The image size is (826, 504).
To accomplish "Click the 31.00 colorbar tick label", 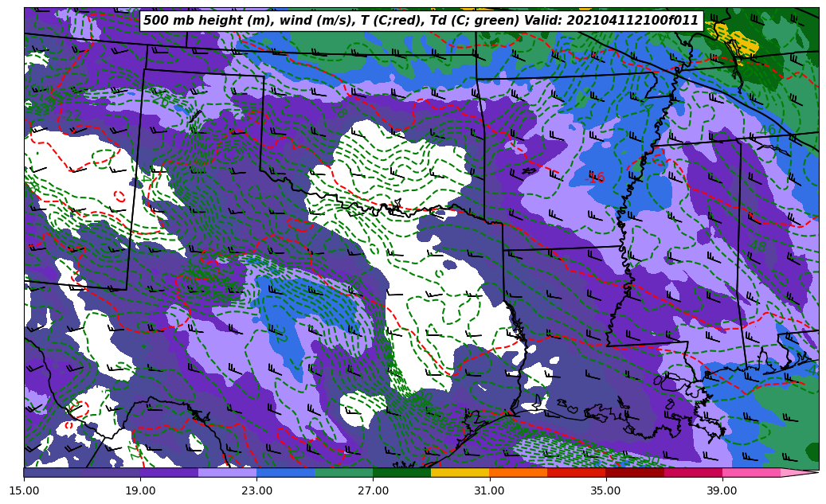I will coord(489,491).
